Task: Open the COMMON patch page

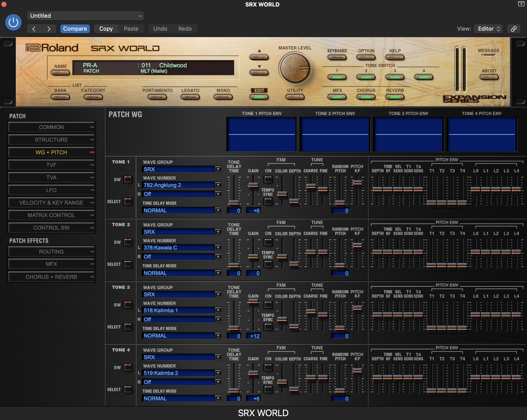Action: tap(51, 127)
